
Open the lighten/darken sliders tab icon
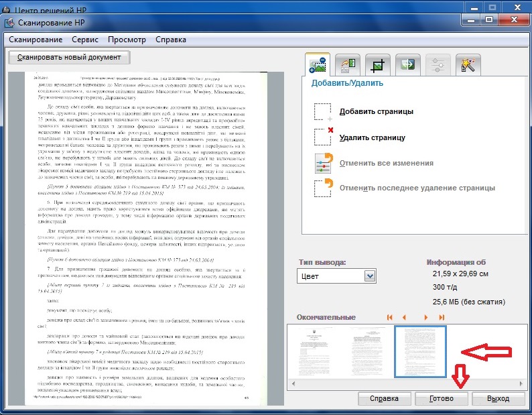coord(438,64)
